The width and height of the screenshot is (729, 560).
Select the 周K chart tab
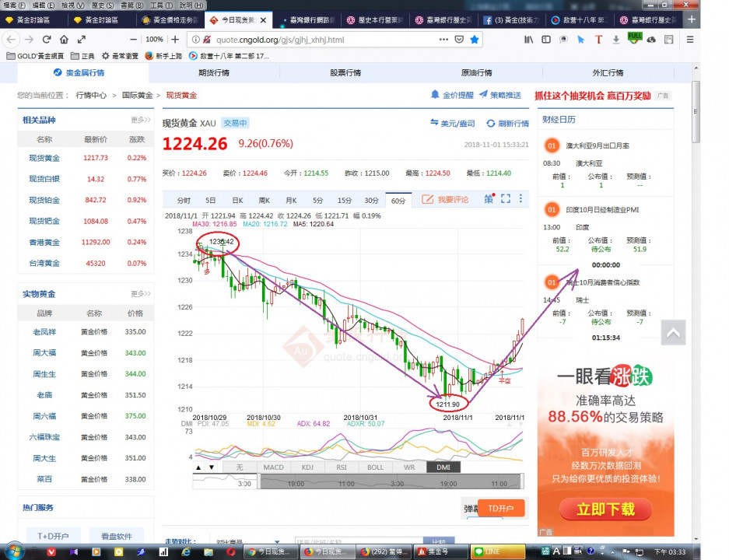point(264,201)
